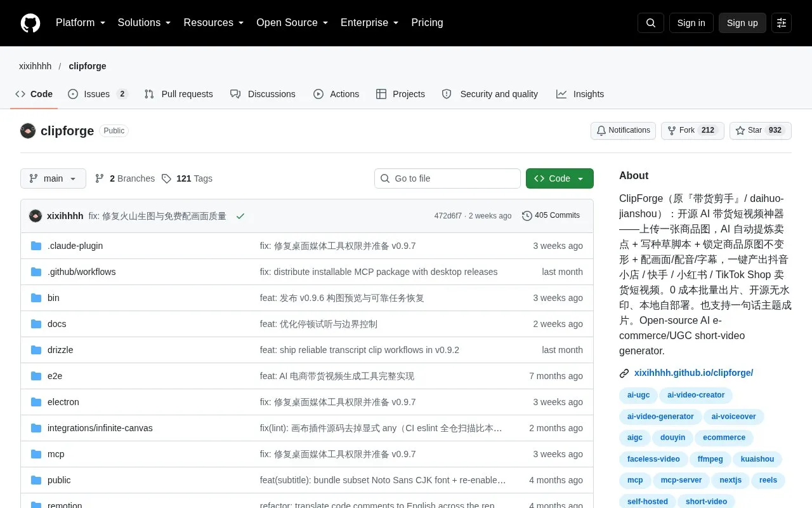Click the bin folder icon

coord(36,298)
